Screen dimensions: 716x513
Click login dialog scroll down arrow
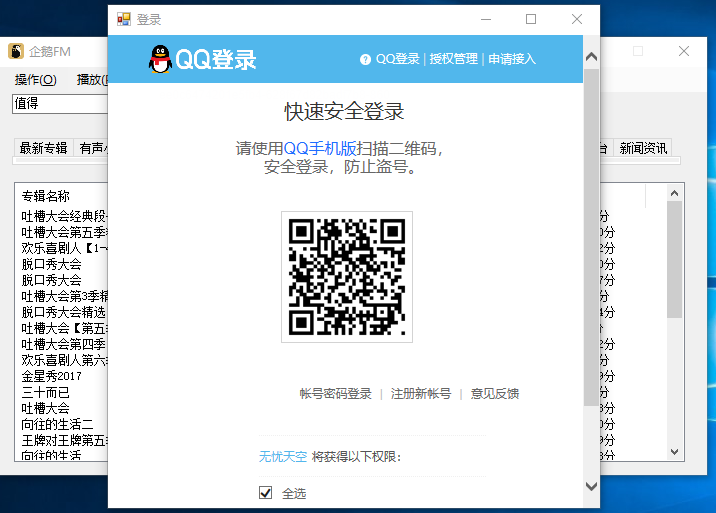pos(591,486)
